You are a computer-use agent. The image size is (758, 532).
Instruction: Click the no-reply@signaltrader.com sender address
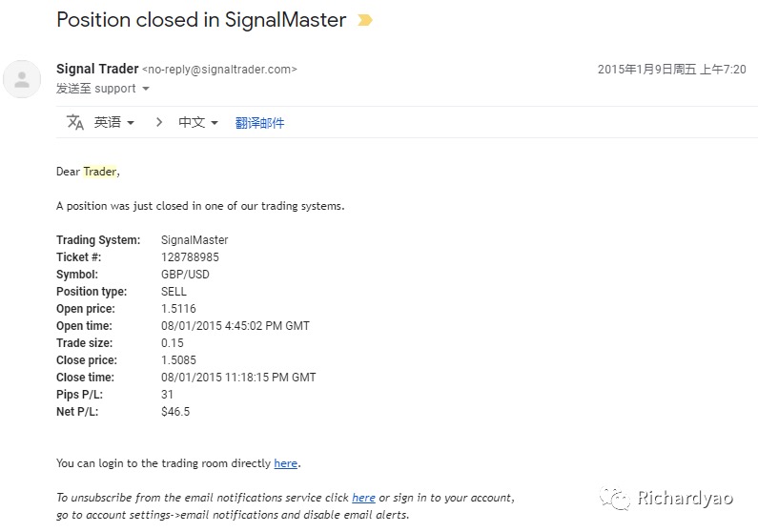point(219,70)
